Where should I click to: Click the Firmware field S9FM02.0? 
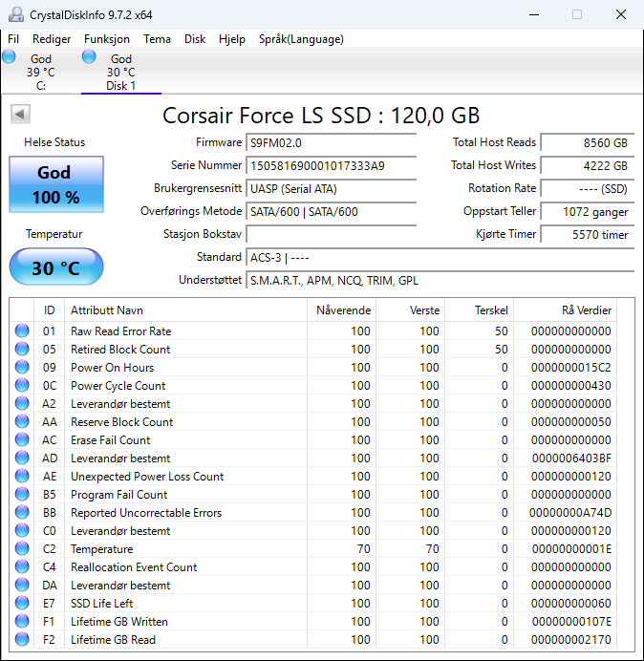coord(331,143)
